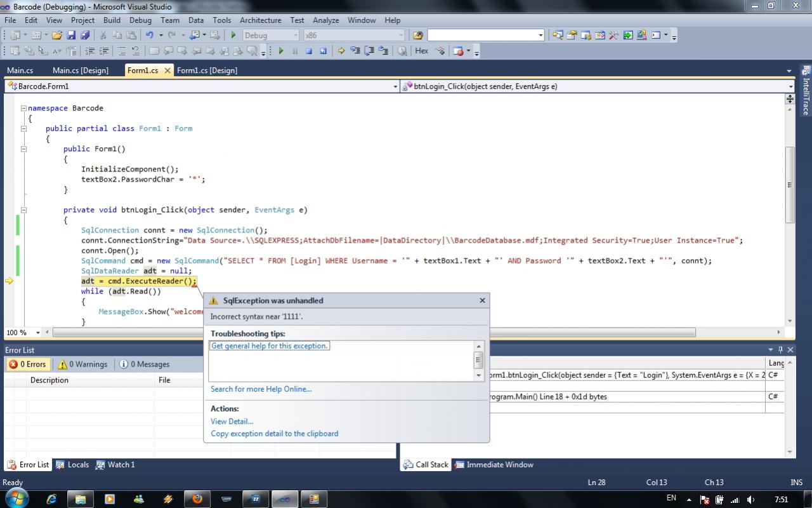Switch to the Watch 1 tab
This screenshot has height=508, width=812.
pyautogui.click(x=115, y=465)
